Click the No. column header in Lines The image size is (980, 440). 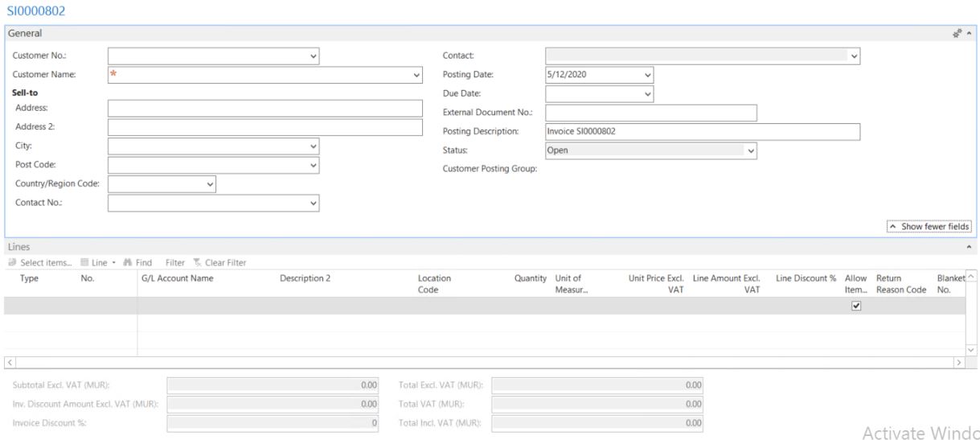88,279
